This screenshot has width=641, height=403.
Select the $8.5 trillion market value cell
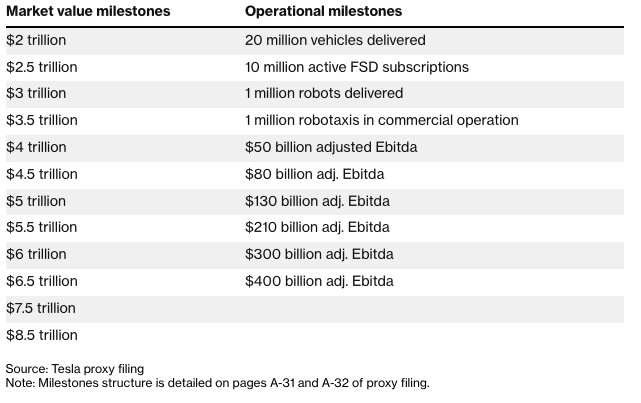click(x=41, y=335)
